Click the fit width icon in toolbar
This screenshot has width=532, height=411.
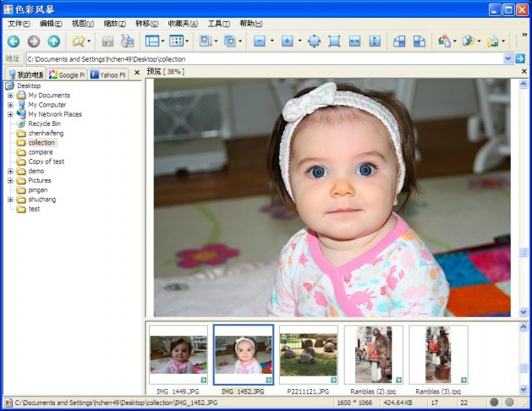pyautogui.click(x=354, y=41)
